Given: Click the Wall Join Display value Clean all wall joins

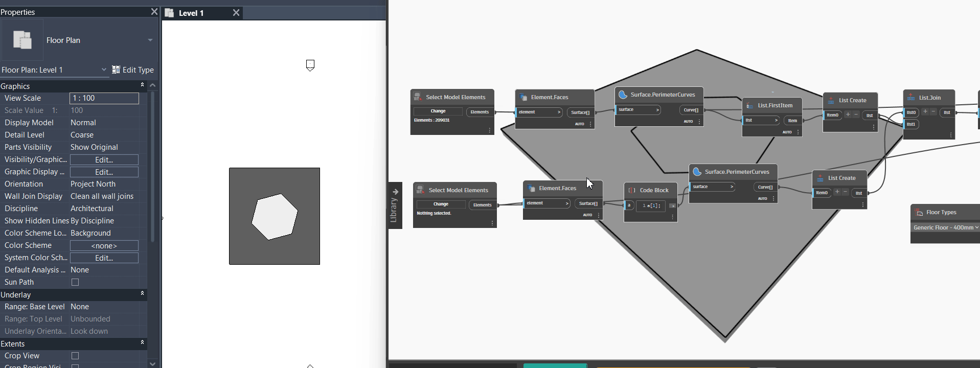Looking at the screenshot, I should 102,196.
